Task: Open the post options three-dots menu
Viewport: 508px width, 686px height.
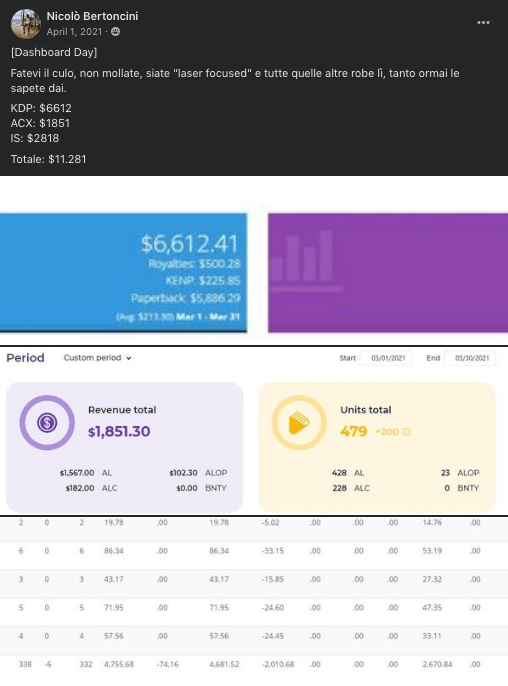Action: pyautogui.click(x=483, y=23)
